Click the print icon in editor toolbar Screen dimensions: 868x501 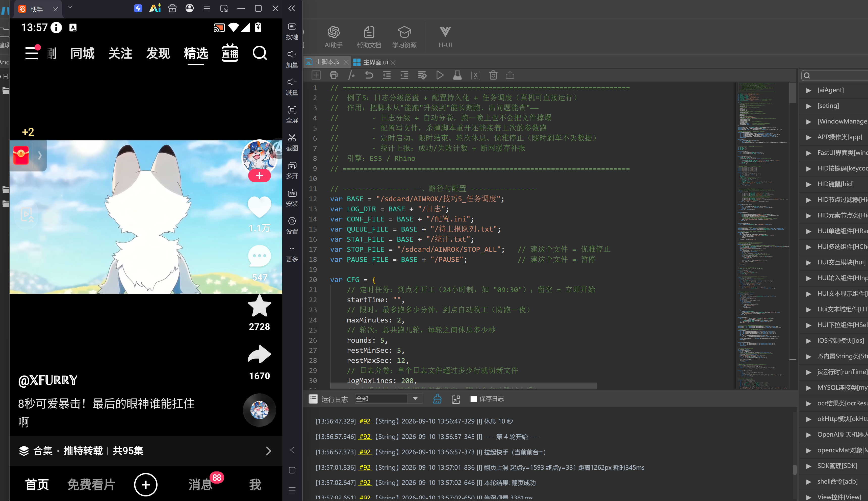tap(333, 75)
